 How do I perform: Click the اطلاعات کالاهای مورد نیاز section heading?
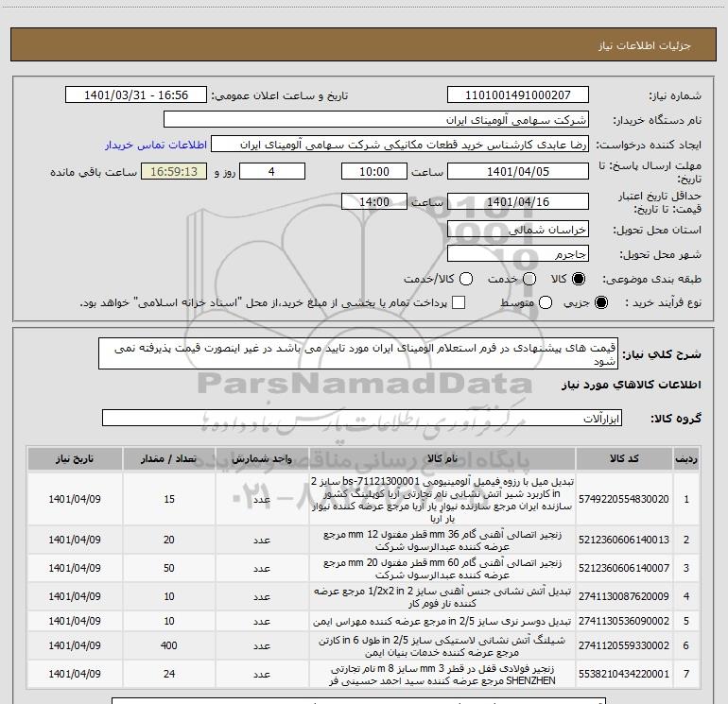[632, 385]
